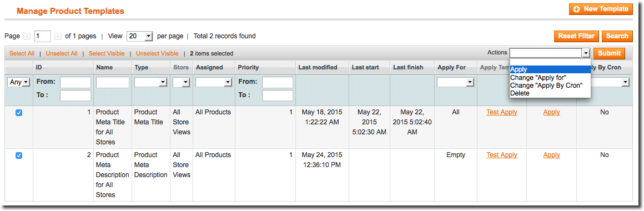This screenshot has width=644, height=211.
Task: Sort by the Last modified column header
Action: click(318, 67)
